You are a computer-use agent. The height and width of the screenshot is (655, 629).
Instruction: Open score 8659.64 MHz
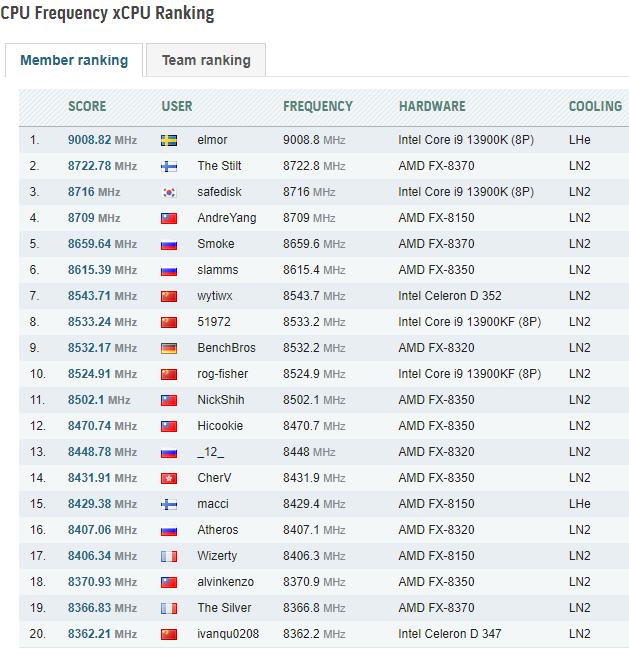pyautogui.click(x=102, y=244)
